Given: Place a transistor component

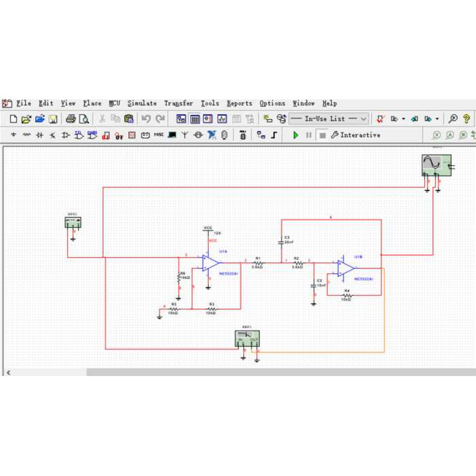Looking at the screenshot, I should [53, 135].
